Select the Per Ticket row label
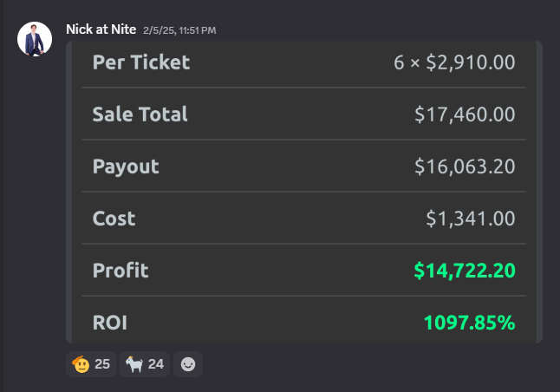 click(141, 62)
